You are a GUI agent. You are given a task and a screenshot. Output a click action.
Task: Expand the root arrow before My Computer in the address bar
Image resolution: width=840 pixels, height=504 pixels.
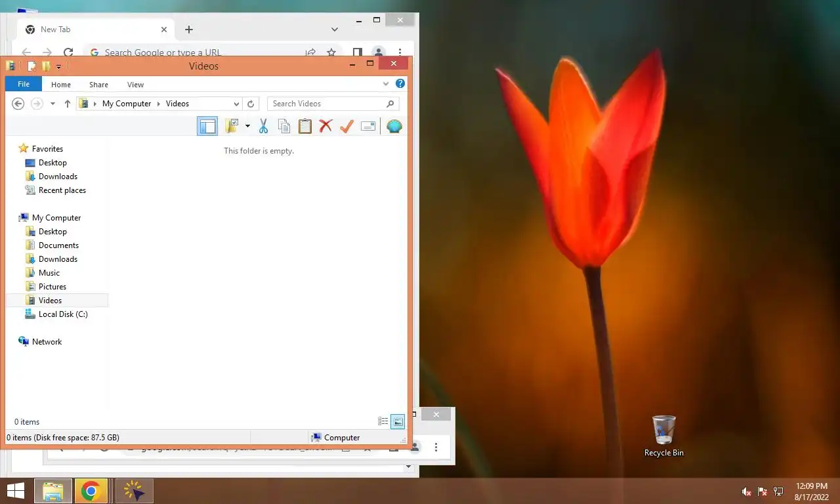coord(95,104)
